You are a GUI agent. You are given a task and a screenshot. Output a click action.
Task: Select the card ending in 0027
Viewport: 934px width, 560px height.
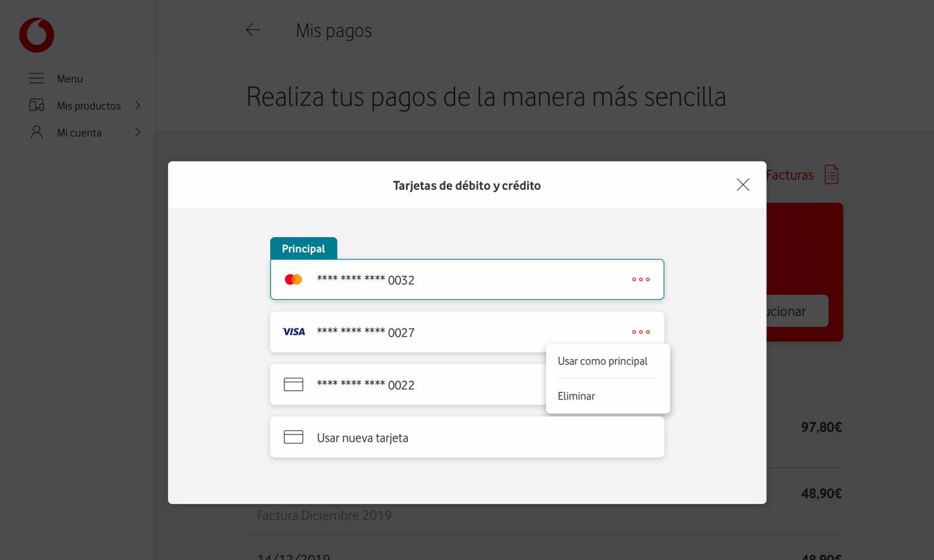tap(419, 332)
